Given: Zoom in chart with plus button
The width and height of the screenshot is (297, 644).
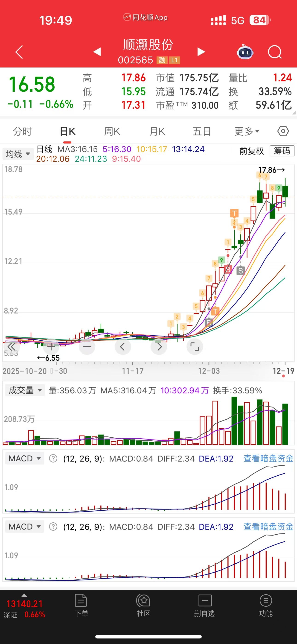Looking at the screenshot, I should pyautogui.click(x=51, y=347).
